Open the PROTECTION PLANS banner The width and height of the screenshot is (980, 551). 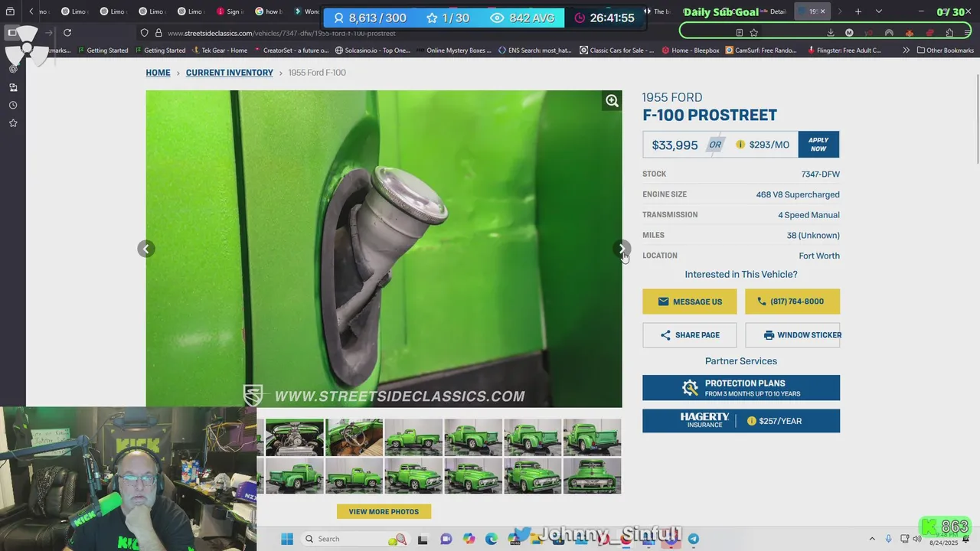click(741, 388)
